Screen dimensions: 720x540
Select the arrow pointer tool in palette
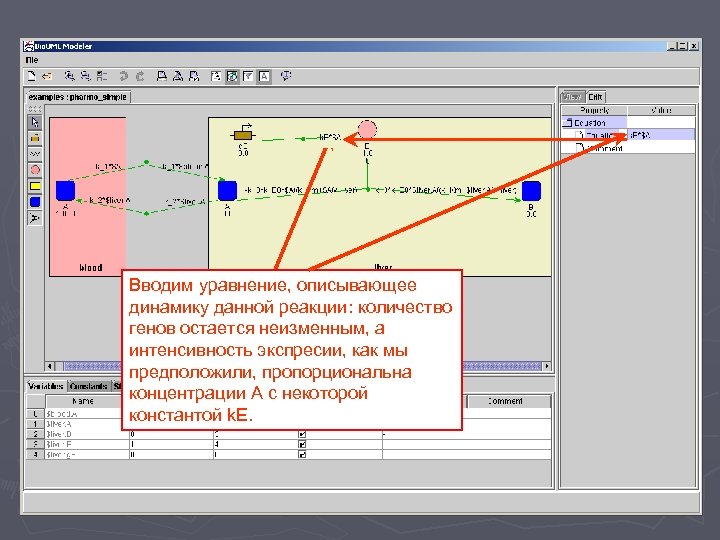click(35, 122)
